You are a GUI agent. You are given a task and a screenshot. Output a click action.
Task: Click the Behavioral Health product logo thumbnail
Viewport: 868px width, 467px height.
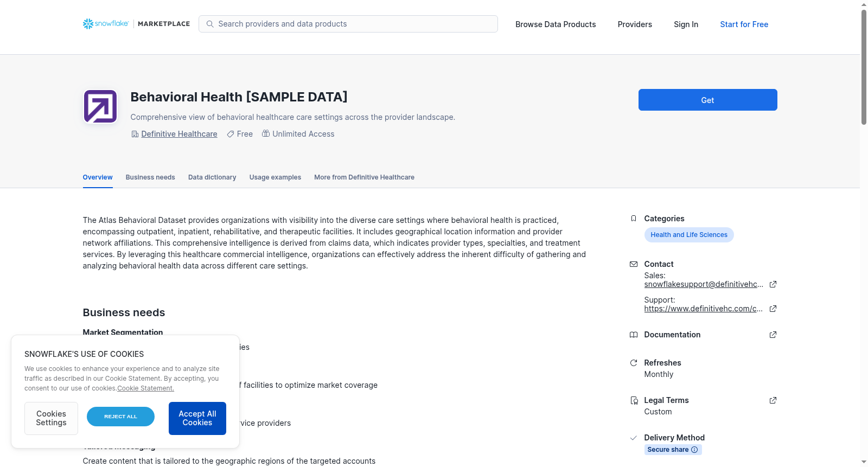point(100,106)
